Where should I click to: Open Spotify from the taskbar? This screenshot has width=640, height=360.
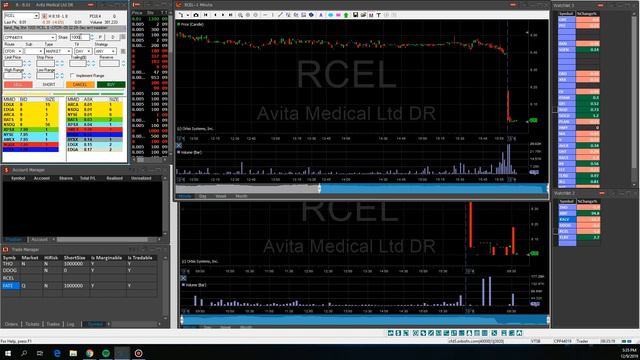[x=106, y=353]
